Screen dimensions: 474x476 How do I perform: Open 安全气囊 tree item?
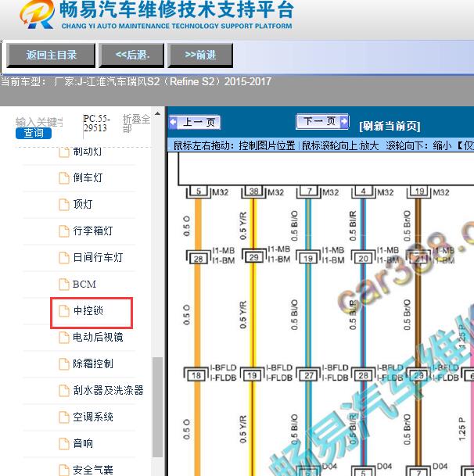93,470
